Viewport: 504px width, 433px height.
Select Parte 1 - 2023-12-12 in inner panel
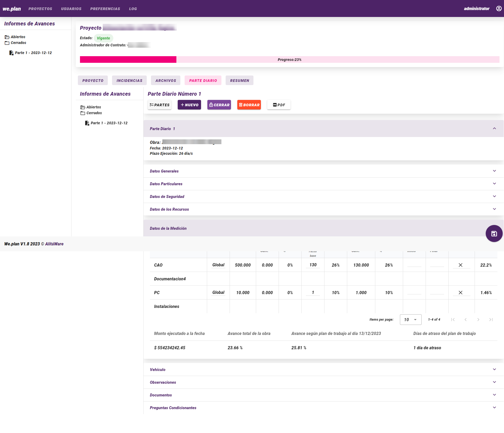coord(109,123)
